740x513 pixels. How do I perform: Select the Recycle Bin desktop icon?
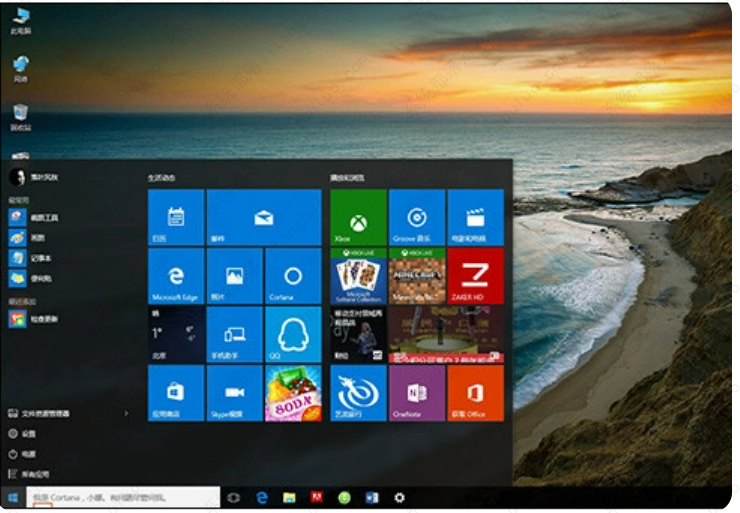[21, 118]
